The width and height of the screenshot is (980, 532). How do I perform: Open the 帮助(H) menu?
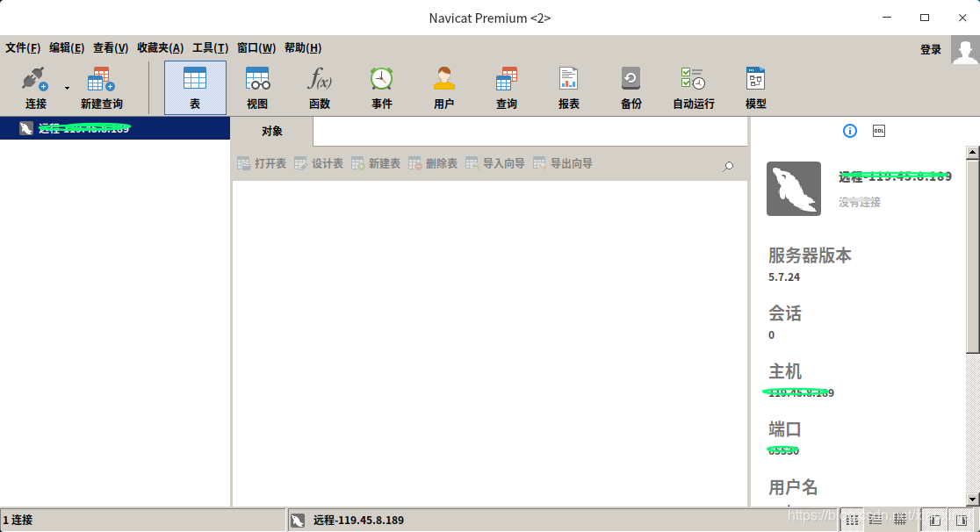(302, 48)
